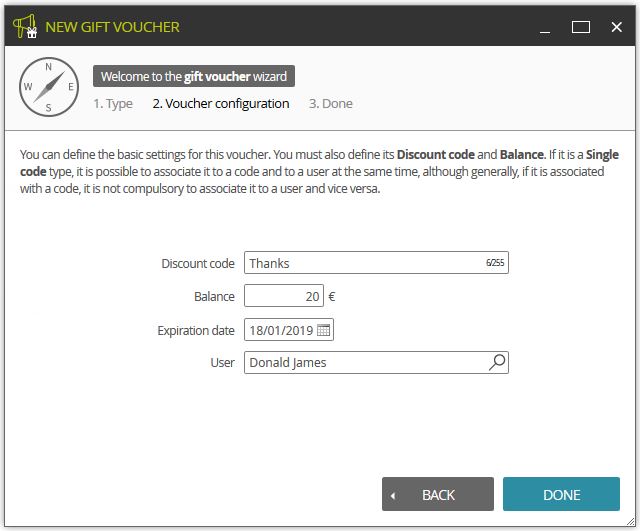640x531 pixels.
Task: Click into the Balance amount field
Action: 284,295
